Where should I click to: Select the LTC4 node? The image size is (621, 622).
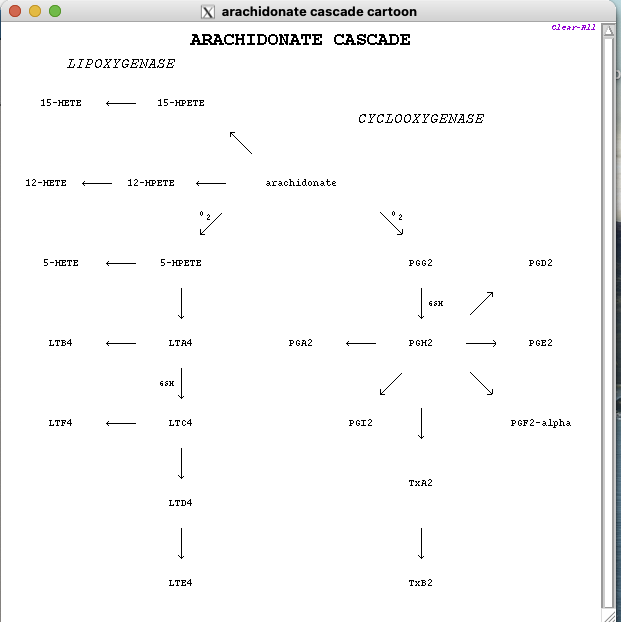[x=180, y=423]
